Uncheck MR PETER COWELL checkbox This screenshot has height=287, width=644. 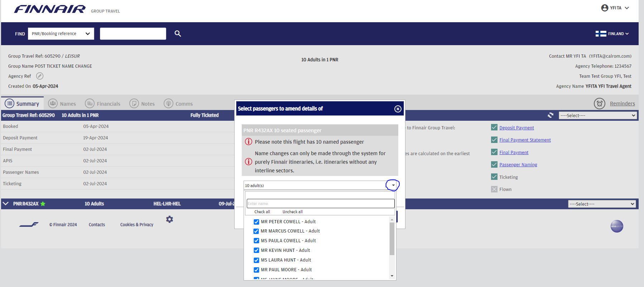[x=256, y=222]
